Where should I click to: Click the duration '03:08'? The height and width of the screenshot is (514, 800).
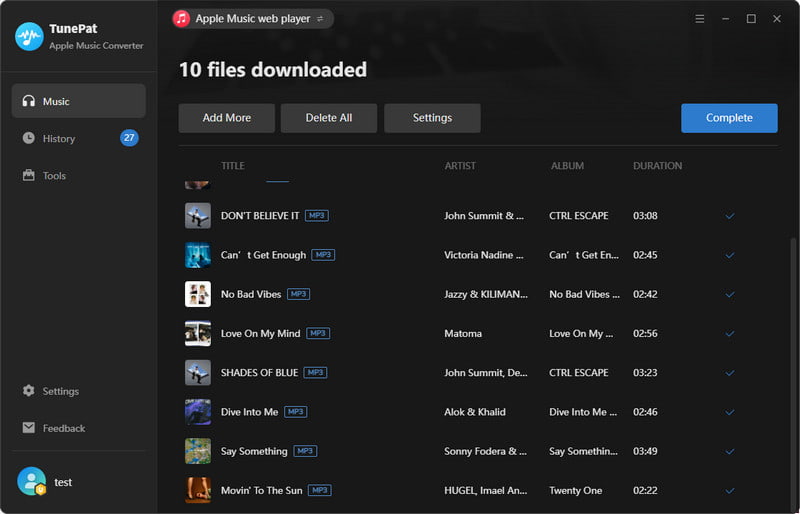645,215
